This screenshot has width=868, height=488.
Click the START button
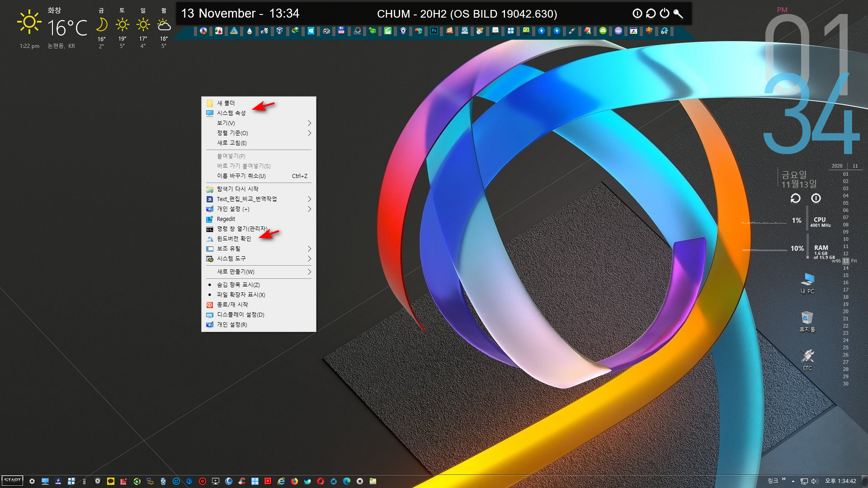pyautogui.click(x=12, y=481)
